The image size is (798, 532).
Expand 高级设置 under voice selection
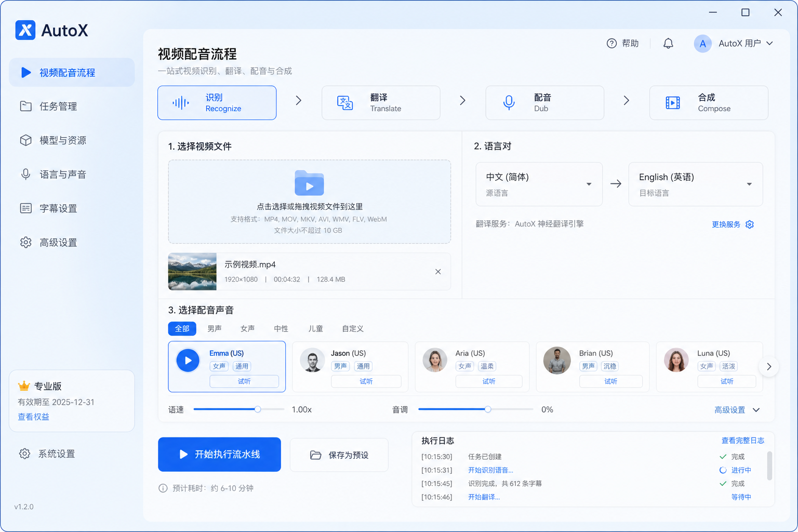click(x=737, y=410)
